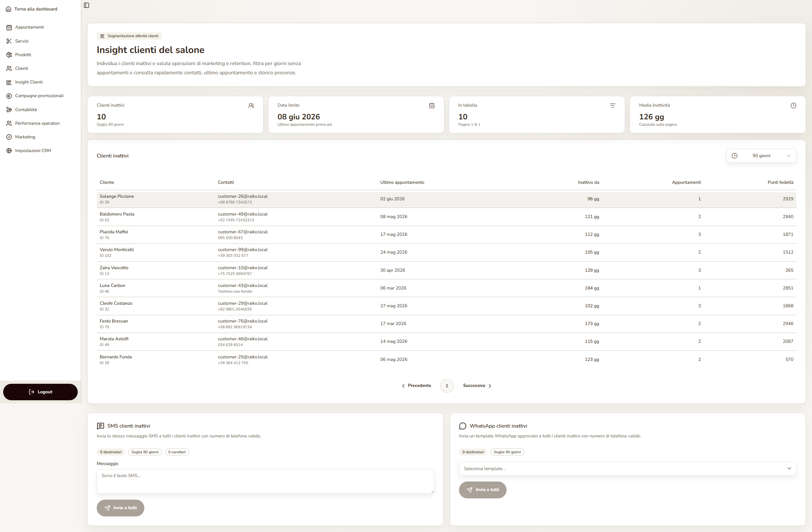The height and width of the screenshot is (532, 812).
Task: Toggle the sidebar collapse icon
Action: (x=86, y=5)
